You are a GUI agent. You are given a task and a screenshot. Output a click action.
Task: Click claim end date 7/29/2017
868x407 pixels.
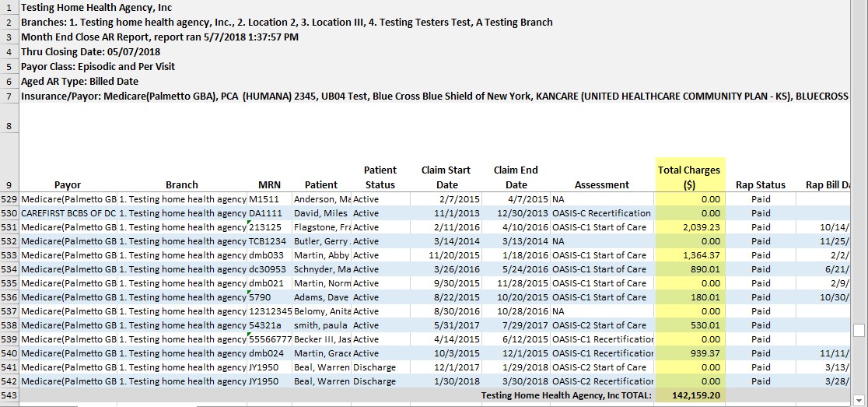pyautogui.click(x=516, y=325)
